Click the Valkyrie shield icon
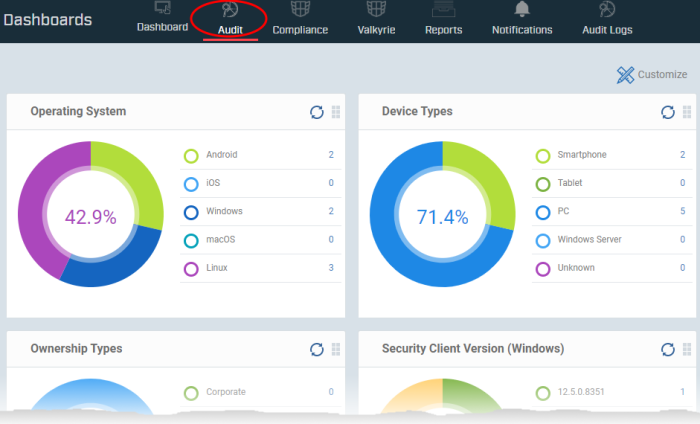The image size is (700, 424). tap(376, 8)
